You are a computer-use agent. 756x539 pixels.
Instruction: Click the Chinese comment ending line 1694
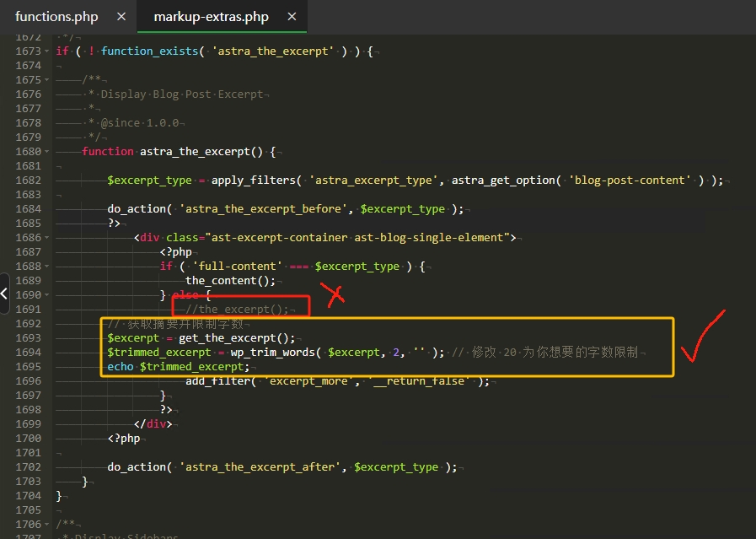[x=544, y=353]
